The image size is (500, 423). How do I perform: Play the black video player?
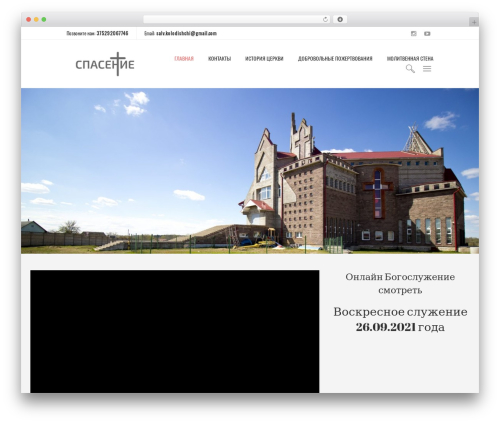175,331
